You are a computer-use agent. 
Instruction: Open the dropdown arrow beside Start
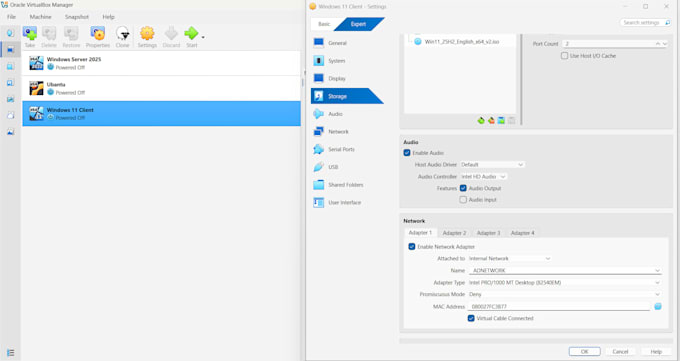203,37
